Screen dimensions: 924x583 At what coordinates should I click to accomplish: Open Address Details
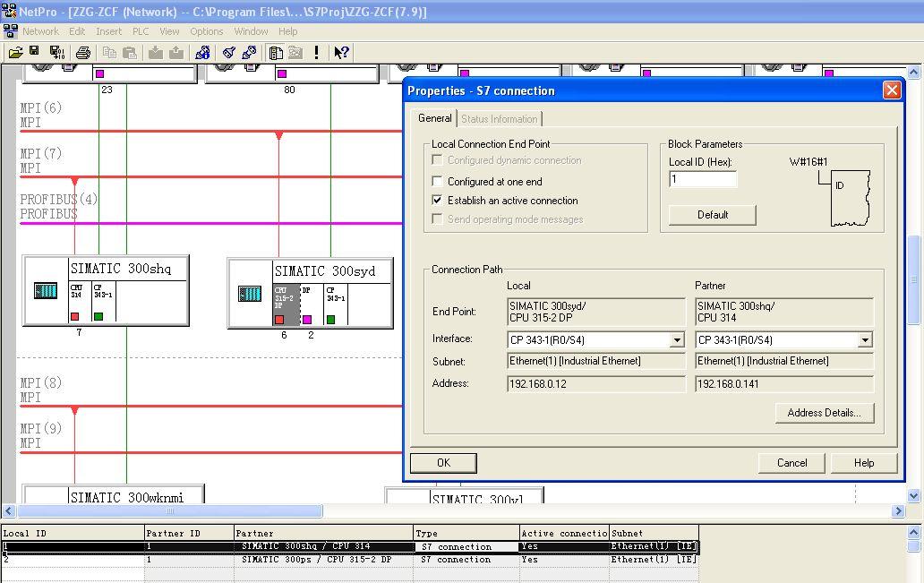[824, 413]
